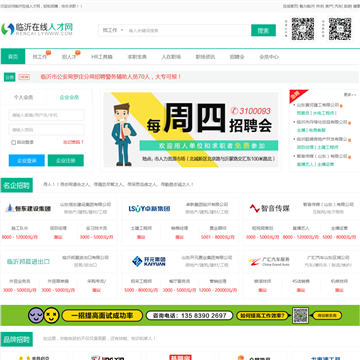Click the green 品牌招聘 section label
The height and width of the screenshot is (360, 360).
click(x=17, y=339)
